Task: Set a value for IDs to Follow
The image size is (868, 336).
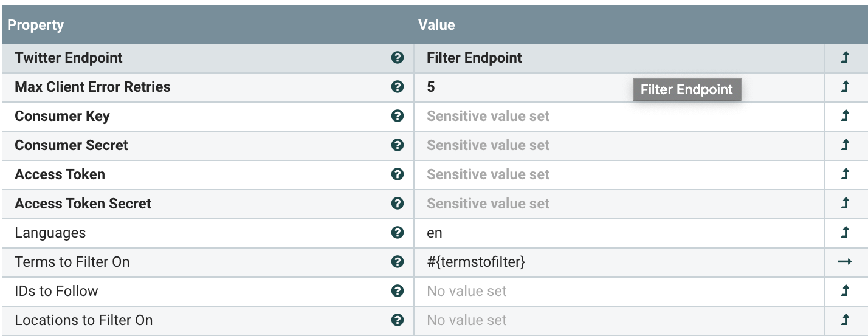Action: click(x=467, y=291)
